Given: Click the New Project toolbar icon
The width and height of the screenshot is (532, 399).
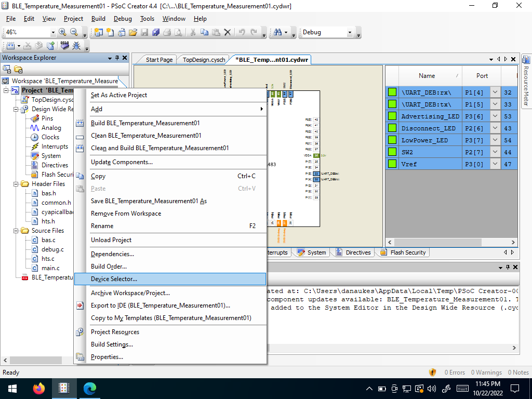Looking at the screenshot, I should click(98, 32).
